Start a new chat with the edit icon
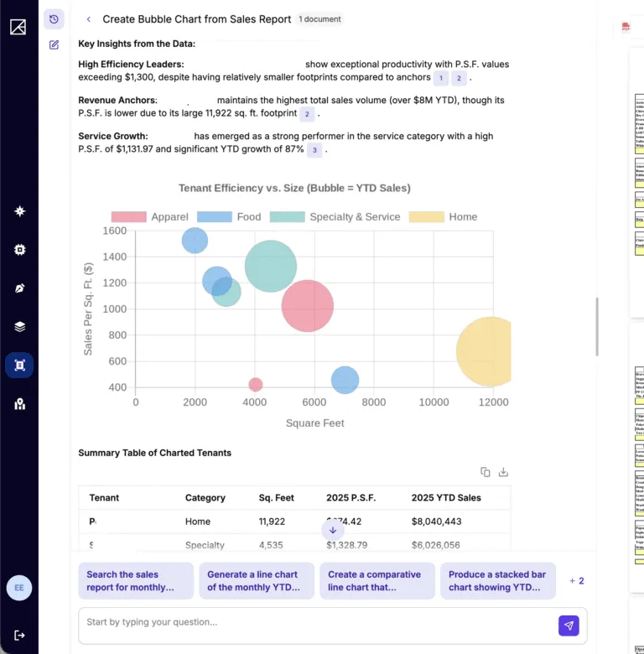Viewport: 644px width, 654px height. (54, 44)
